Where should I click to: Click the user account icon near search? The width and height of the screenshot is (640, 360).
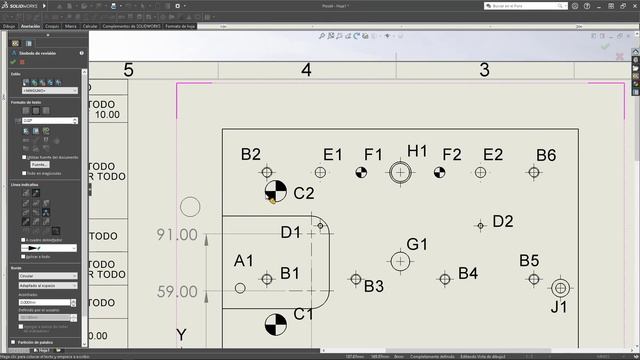tap(575, 6)
